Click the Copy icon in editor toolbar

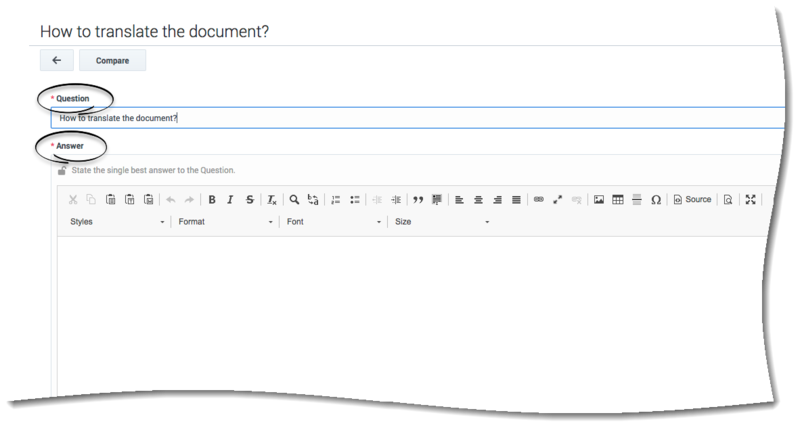91,199
